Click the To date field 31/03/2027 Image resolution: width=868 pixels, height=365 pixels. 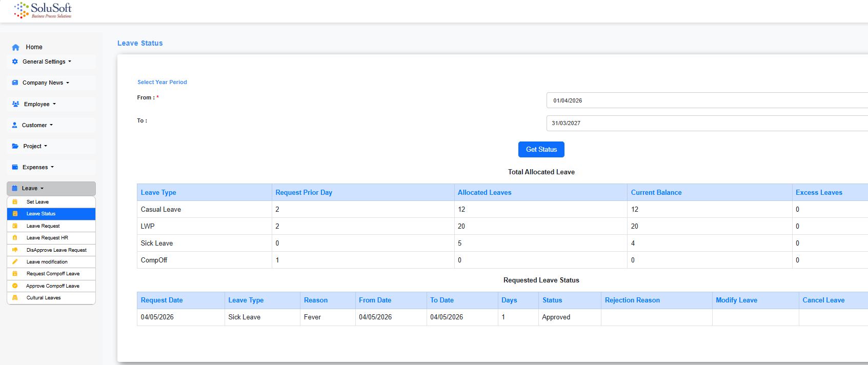pyautogui.click(x=708, y=123)
